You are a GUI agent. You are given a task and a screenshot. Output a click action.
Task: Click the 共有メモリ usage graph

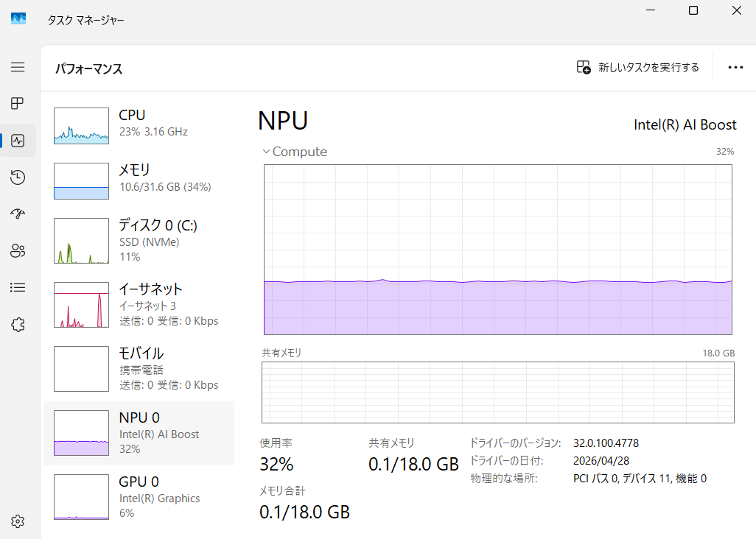click(x=498, y=392)
